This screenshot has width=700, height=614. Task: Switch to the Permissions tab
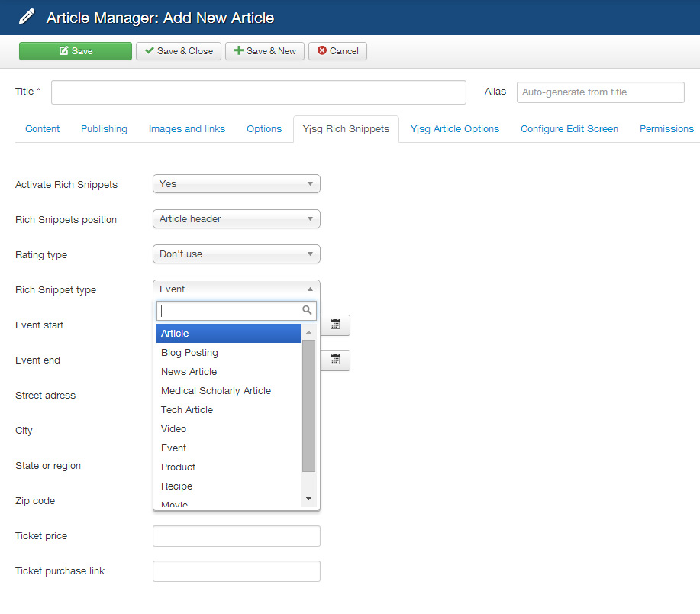pos(666,128)
